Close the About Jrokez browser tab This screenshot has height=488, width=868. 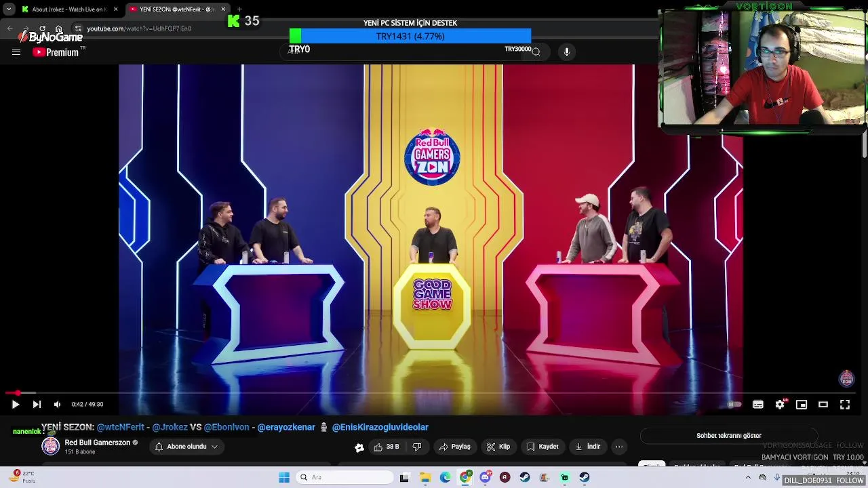click(115, 9)
